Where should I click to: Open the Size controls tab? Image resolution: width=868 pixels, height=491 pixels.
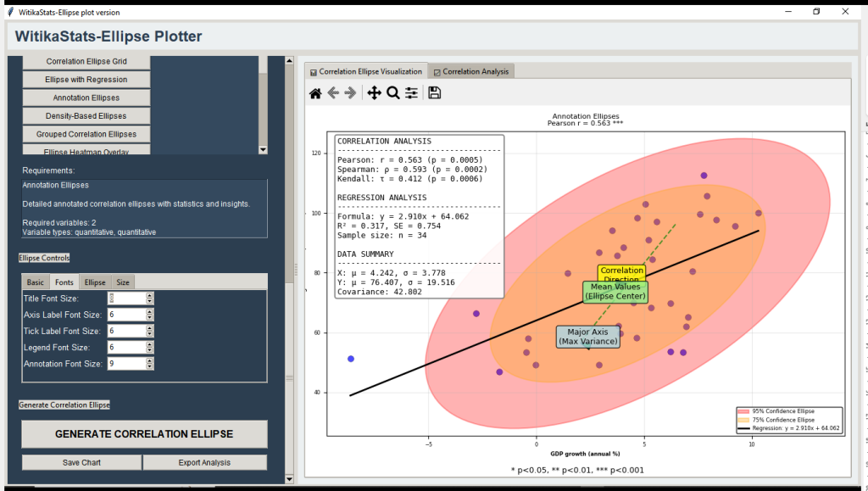[x=123, y=282]
